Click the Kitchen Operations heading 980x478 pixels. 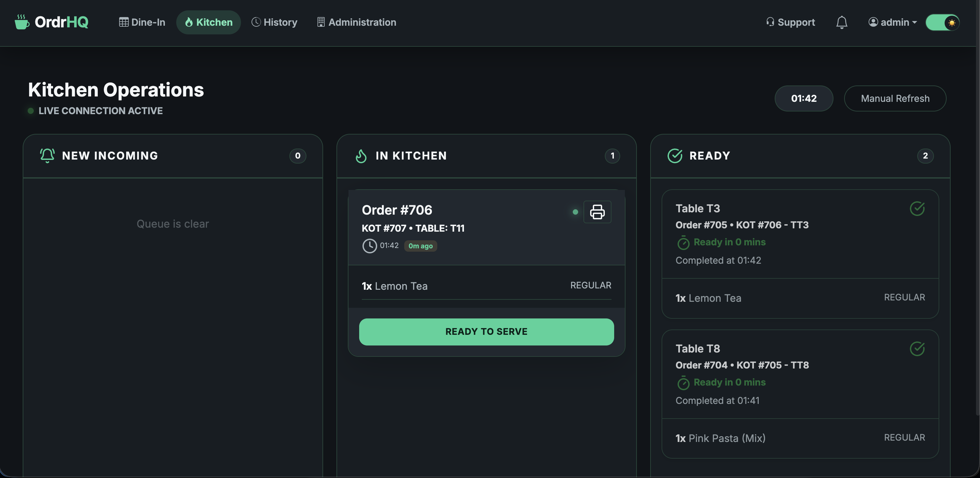116,90
